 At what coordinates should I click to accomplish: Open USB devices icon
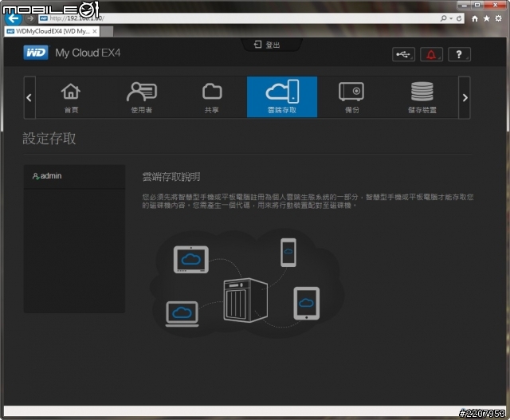point(403,54)
